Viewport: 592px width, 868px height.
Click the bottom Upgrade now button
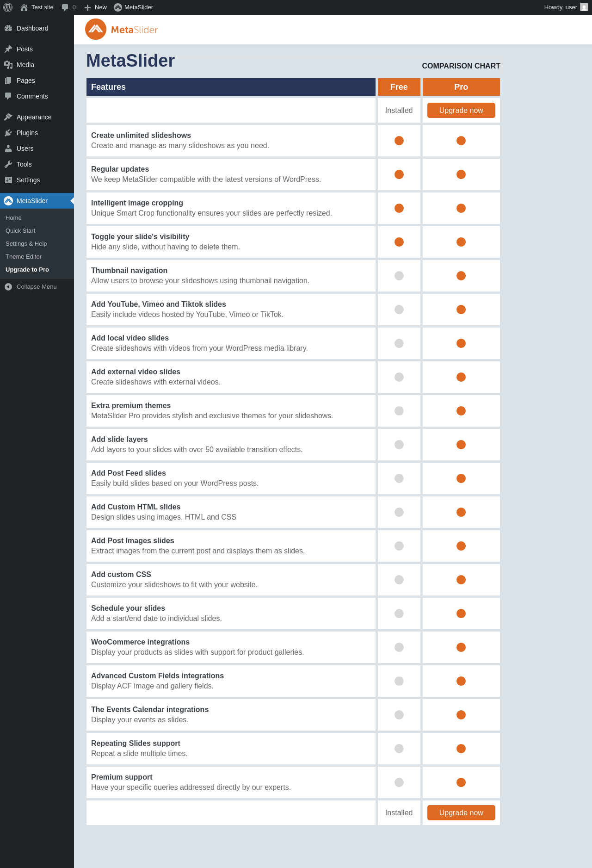(461, 813)
